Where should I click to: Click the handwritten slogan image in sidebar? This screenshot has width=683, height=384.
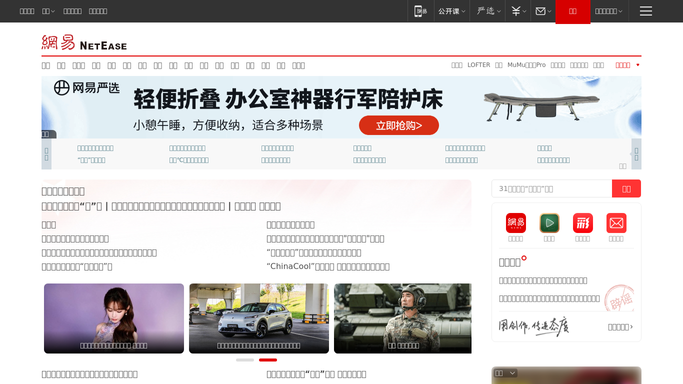(x=534, y=327)
